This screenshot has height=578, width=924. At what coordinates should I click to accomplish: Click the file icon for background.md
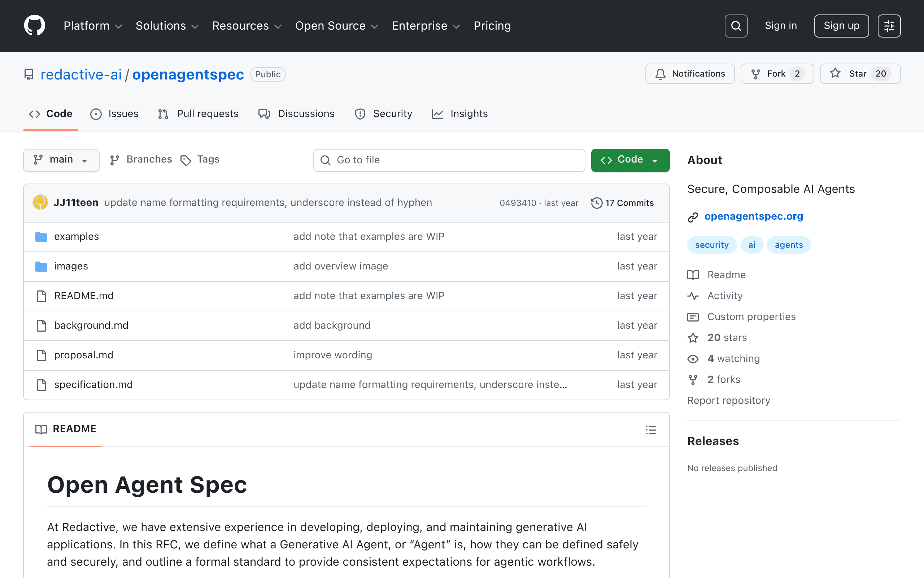[x=41, y=325]
